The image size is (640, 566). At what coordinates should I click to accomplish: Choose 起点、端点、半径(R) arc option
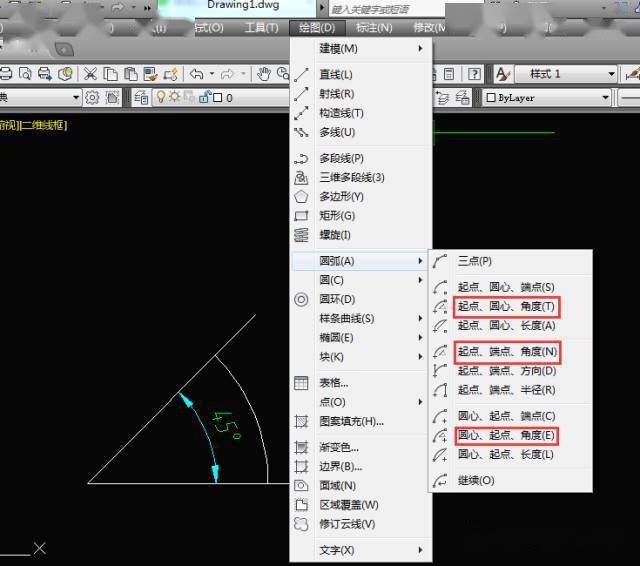click(x=511, y=391)
